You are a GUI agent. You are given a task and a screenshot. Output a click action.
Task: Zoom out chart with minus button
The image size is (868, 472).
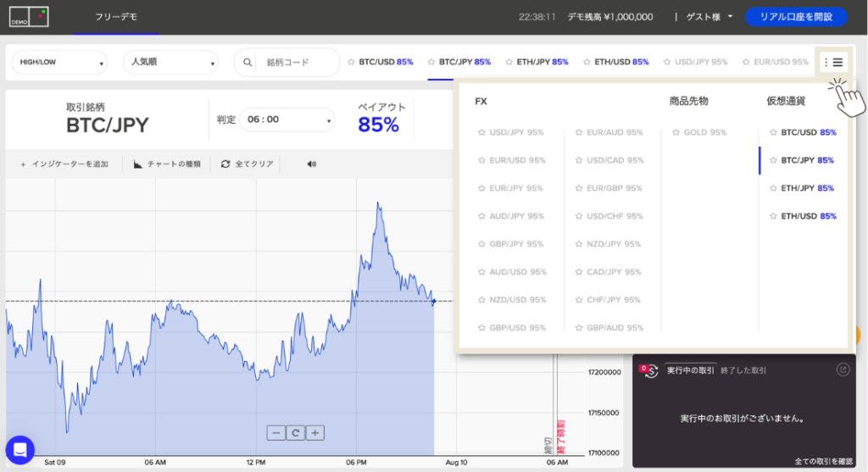276,433
